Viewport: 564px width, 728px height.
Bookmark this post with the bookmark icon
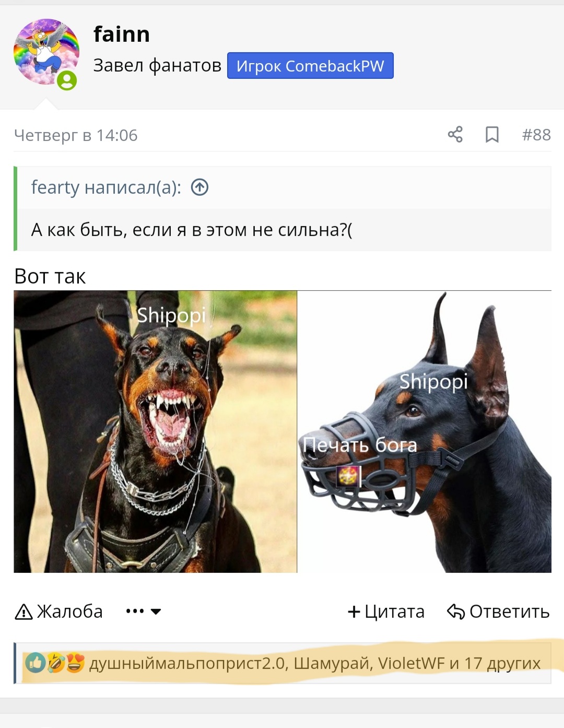coord(492,135)
